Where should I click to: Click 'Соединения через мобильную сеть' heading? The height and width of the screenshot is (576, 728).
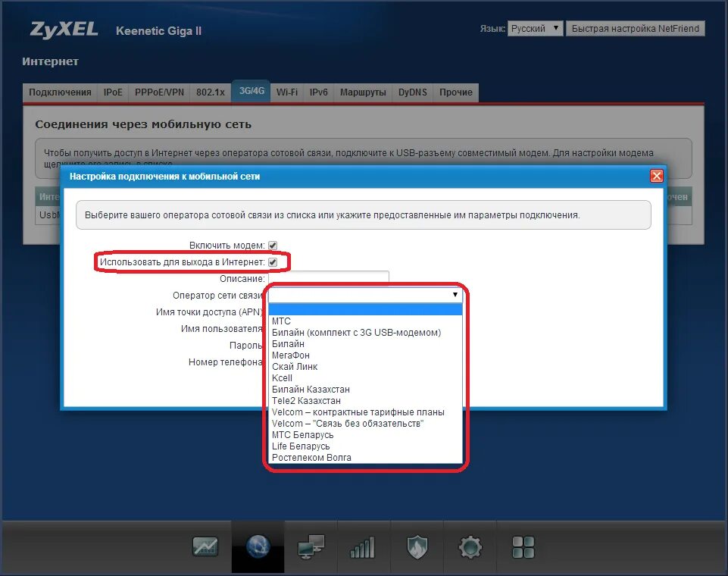tap(143, 124)
